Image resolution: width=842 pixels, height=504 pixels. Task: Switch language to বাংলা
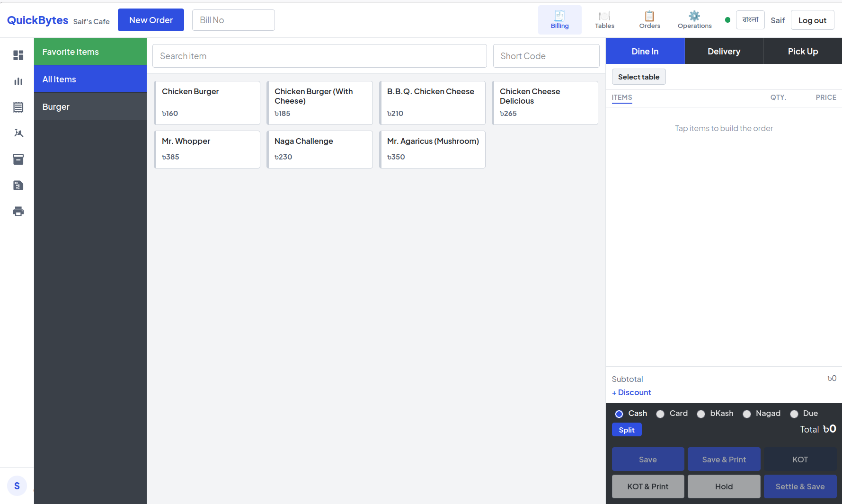click(x=750, y=20)
